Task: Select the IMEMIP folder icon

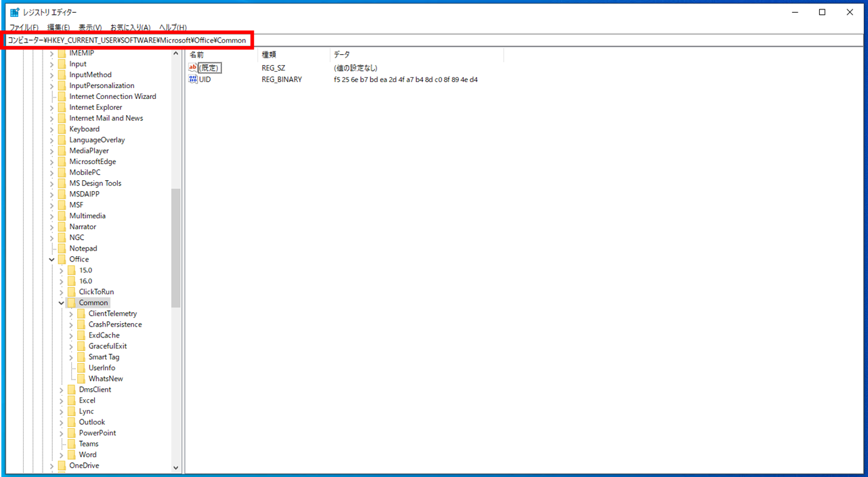Action: click(x=62, y=53)
